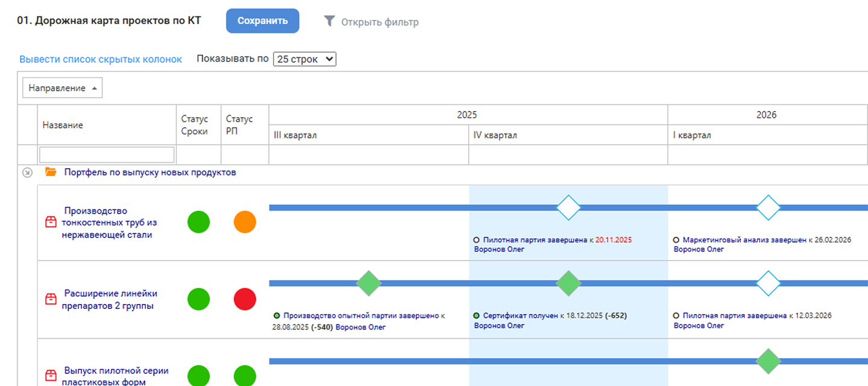
Task: Expand the Направление grouping dropdown
Action: pos(63,88)
